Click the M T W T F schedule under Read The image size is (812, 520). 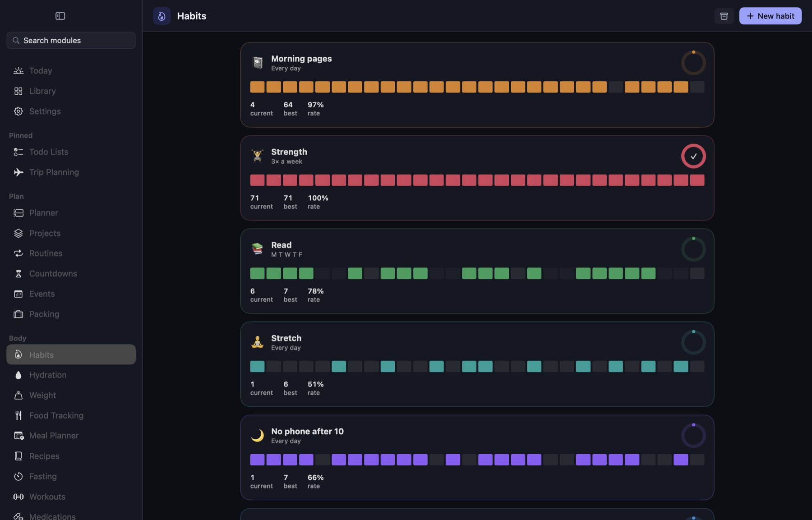pyautogui.click(x=286, y=254)
